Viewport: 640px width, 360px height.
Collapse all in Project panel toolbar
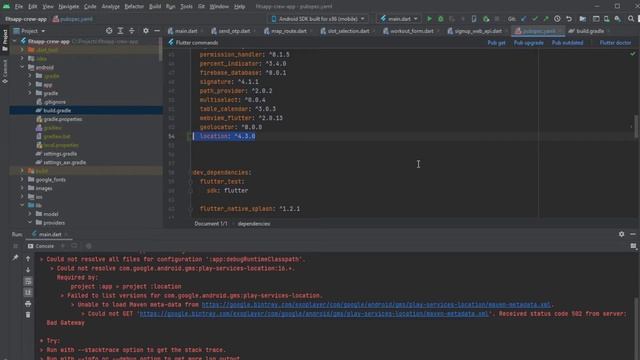131,31
